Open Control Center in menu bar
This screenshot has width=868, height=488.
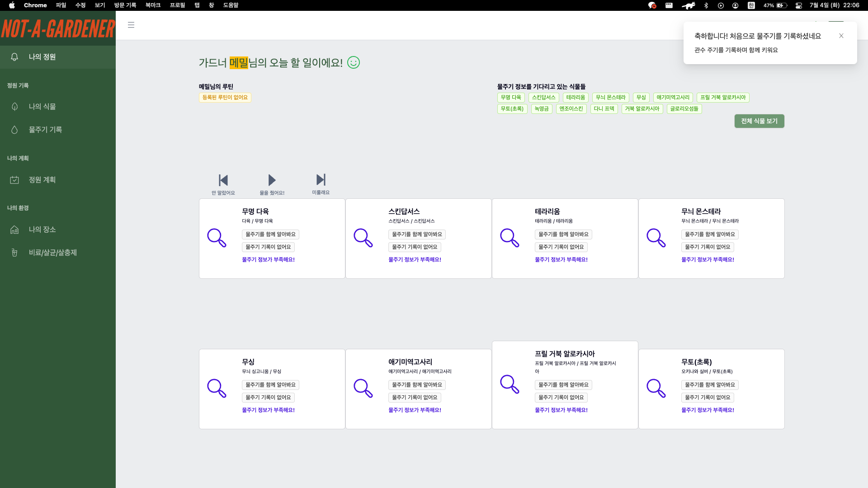(x=799, y=5)
